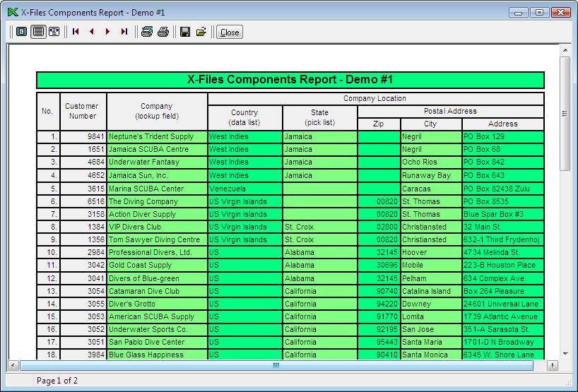Open a saved report file

[201, 32]
